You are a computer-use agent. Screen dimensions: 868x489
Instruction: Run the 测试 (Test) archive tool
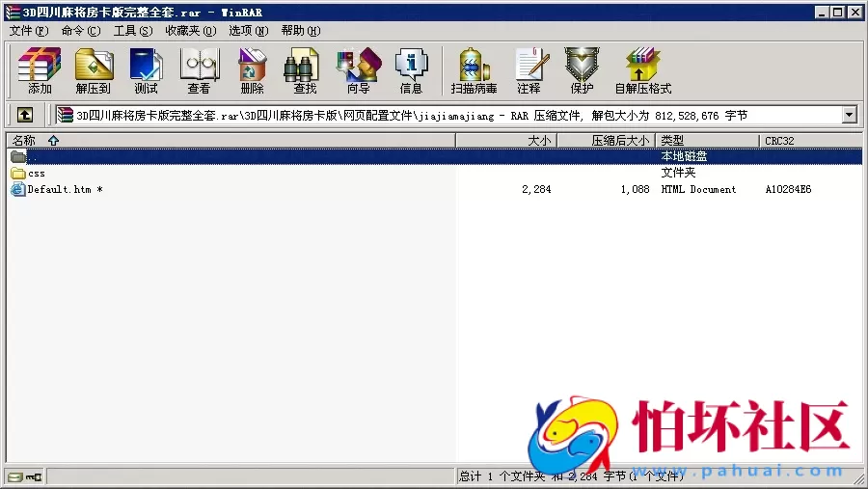147,70
